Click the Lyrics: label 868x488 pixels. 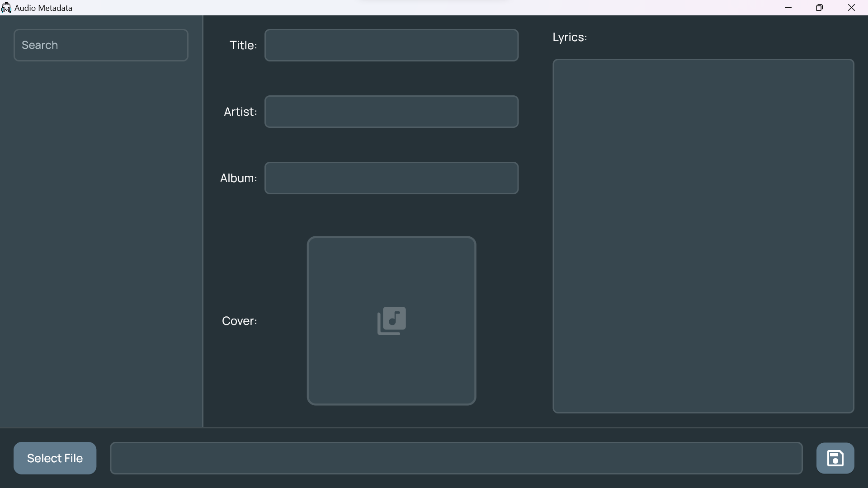point(570,37)
